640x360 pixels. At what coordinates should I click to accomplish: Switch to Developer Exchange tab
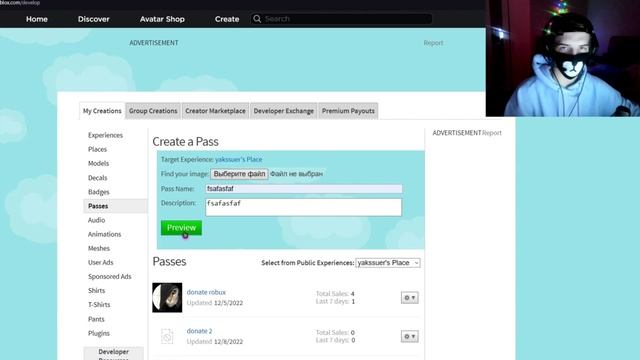[284, 111]
